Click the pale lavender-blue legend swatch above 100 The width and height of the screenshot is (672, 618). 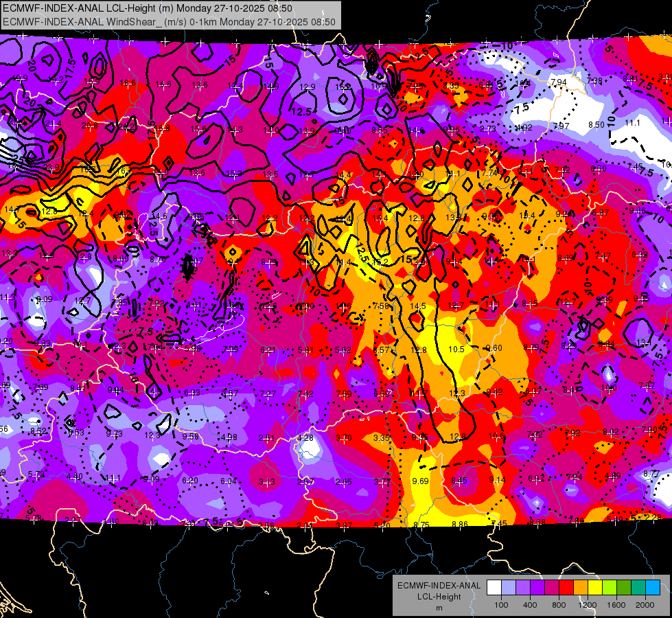coord(509,588)
